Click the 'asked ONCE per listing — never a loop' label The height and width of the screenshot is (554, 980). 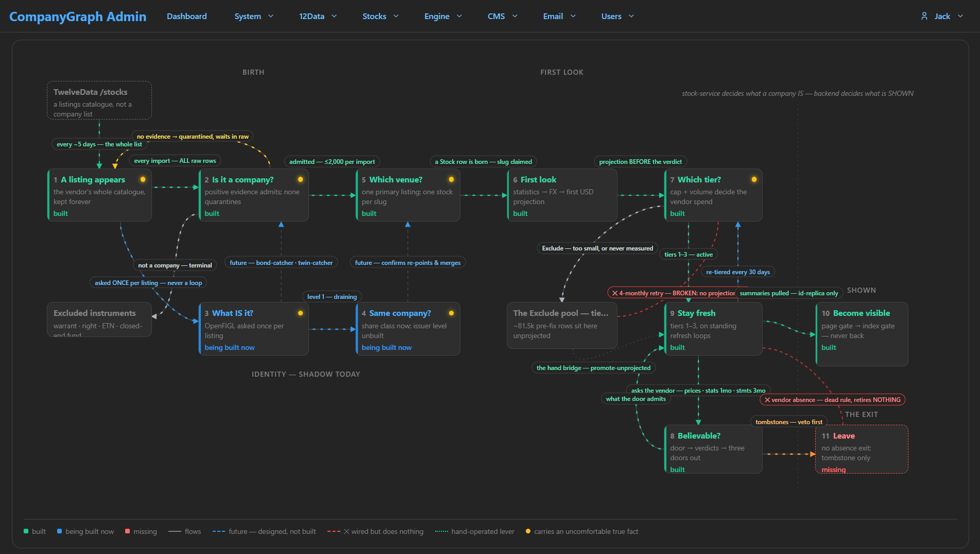pos(148,283)
